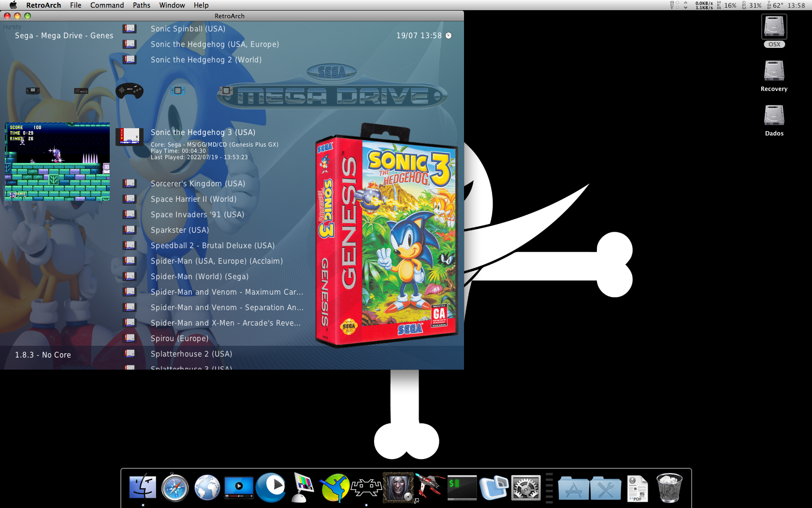Click the Sonic the Hedgehog 3 Genesis box art
Image resolution: width=812 pixels, height=508 pixels.
point(386,236)
